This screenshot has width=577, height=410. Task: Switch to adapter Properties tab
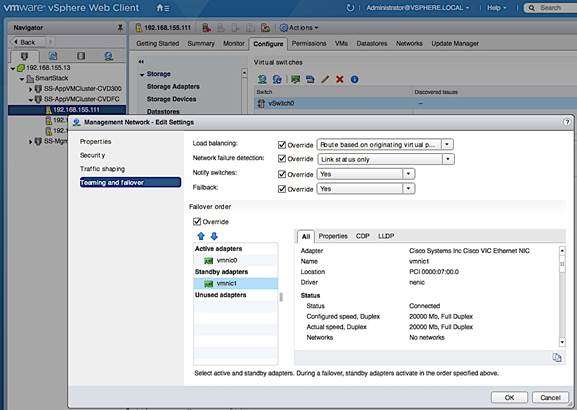pos(333,236)
